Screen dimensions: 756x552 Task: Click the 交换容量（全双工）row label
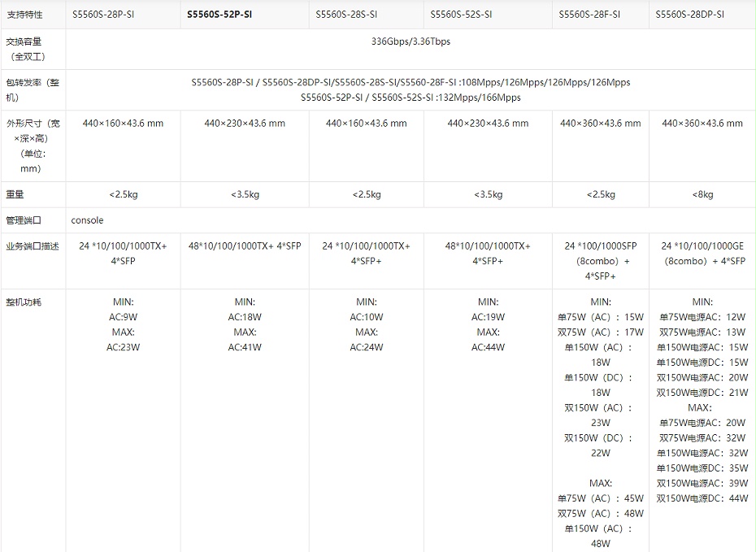(31, 48)
